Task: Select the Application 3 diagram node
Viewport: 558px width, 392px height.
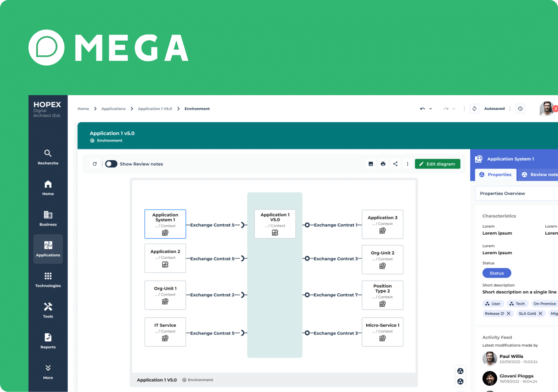Action: [x=383, y=224]
